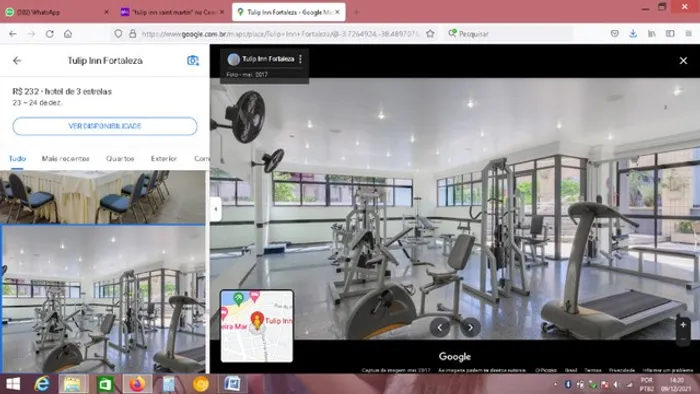700x394 pixels.
Task: Click the Brasil footer link
Action: [571, 370]
